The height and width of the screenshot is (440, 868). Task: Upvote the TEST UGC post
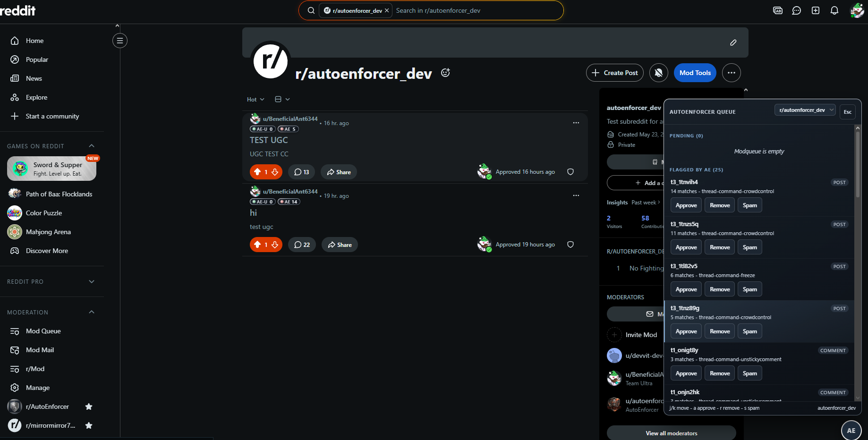coord(257,172)
